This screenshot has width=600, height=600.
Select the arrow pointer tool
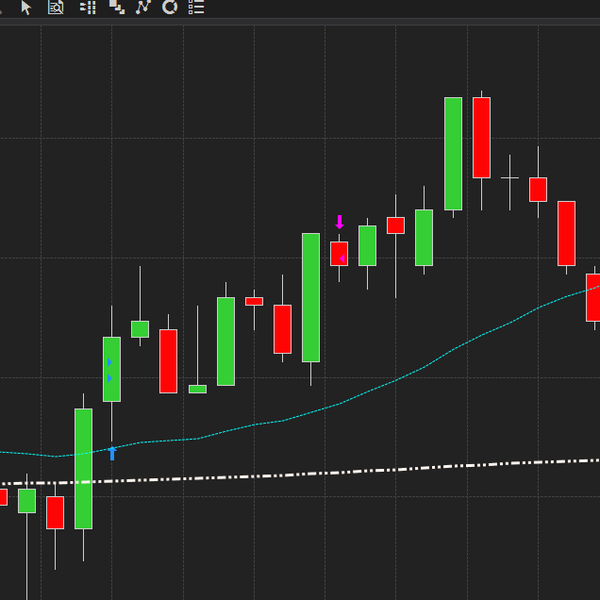[x=26, y=7]
